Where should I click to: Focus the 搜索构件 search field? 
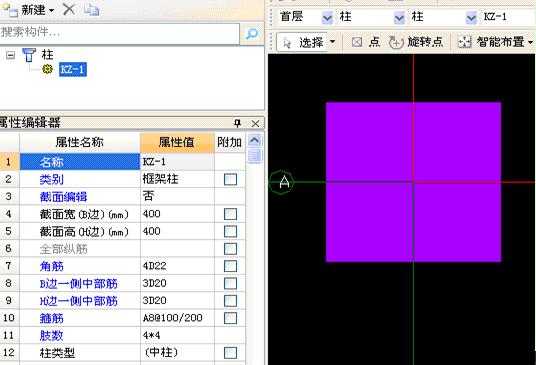119,33
